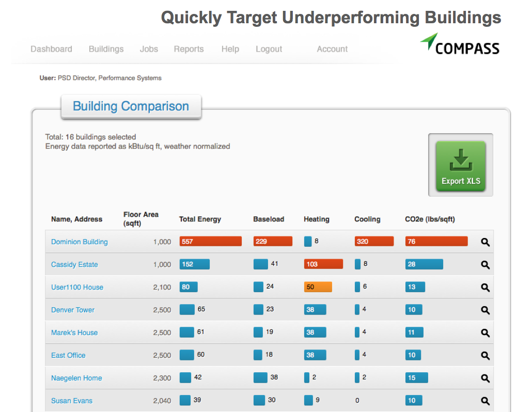Click Denver Tower total energy value 65

point(201,309)
